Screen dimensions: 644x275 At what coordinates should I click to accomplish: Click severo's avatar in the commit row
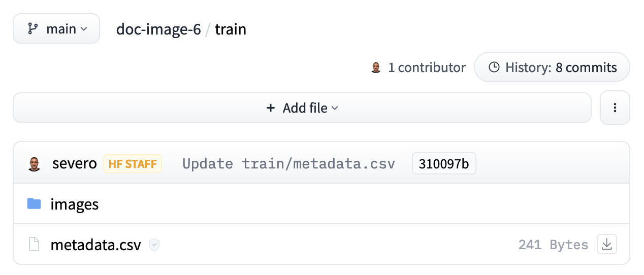[x=34, y=163]
